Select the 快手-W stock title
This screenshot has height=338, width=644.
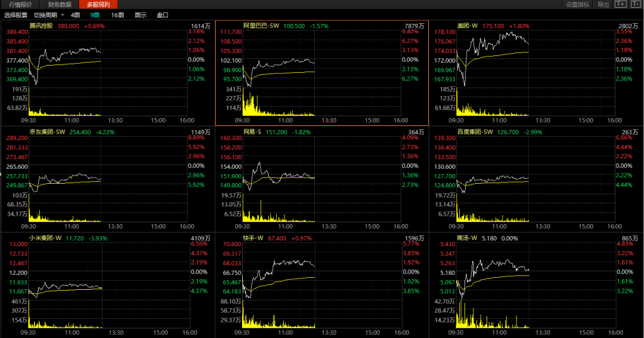pos(253,238)
